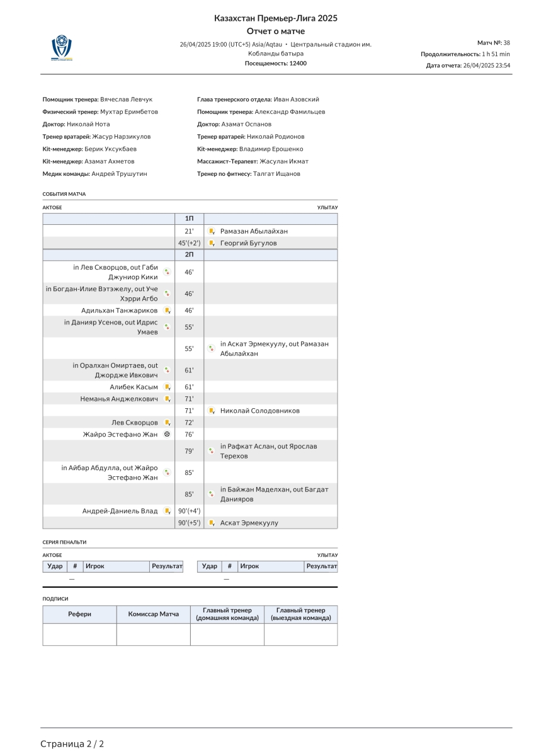
Task: Click empty signature box under Комиссар Матча
Action: point(153,634)
